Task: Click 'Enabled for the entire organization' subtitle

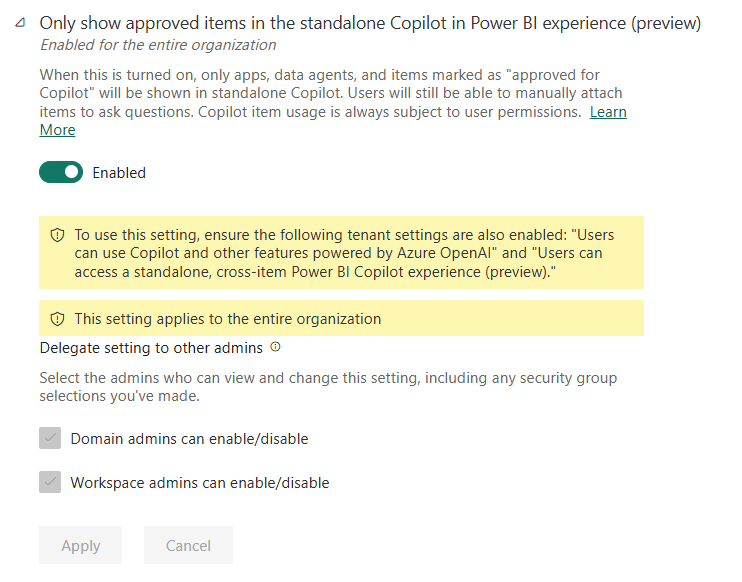Action: click(x=158, y=45)
